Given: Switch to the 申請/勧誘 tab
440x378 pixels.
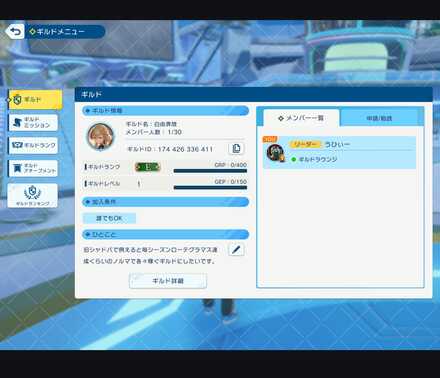Looking at the screenshot, I should pos(379,118).
